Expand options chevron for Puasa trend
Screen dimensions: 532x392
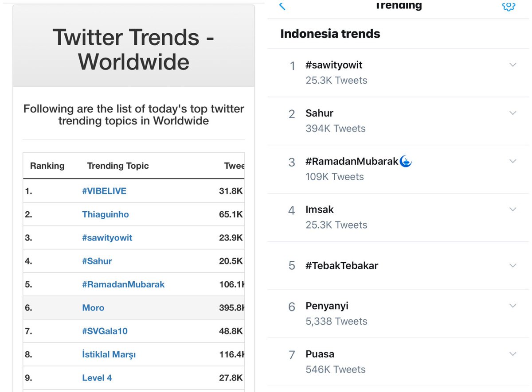tap(513, 354)
